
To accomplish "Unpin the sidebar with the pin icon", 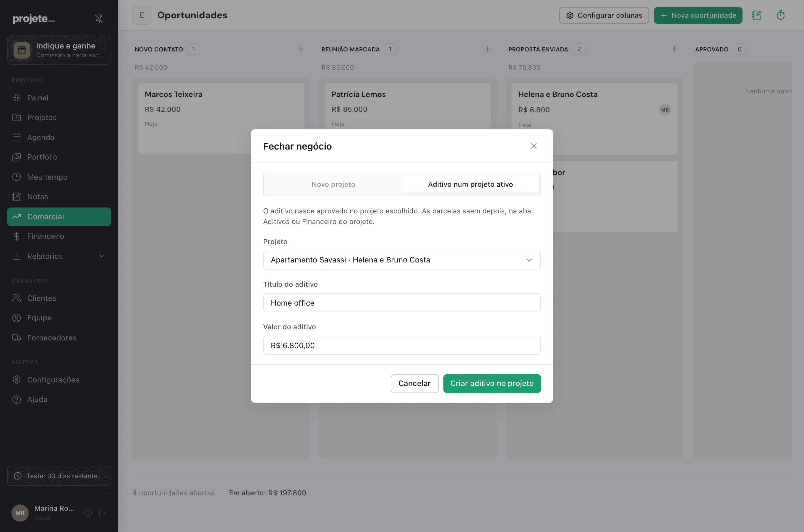I will pyautogui.click(x=99, y=19).
